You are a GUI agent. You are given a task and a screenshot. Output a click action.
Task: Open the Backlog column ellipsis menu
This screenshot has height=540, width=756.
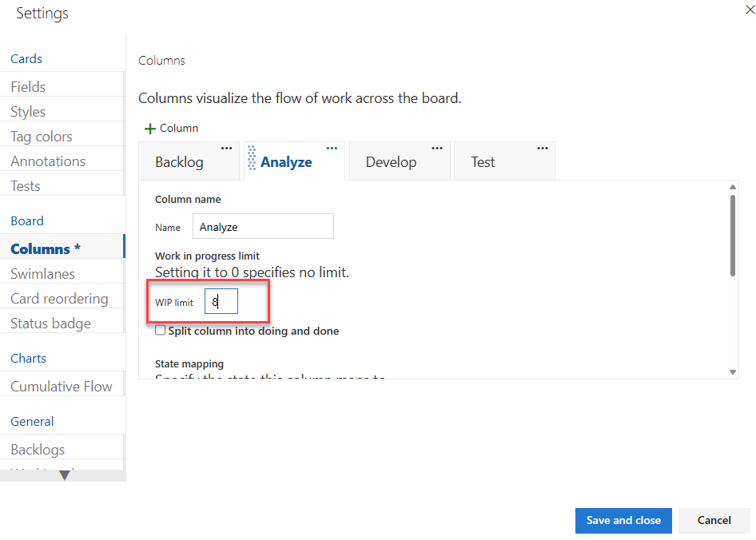pyautogui.click(x=226, y=148)
